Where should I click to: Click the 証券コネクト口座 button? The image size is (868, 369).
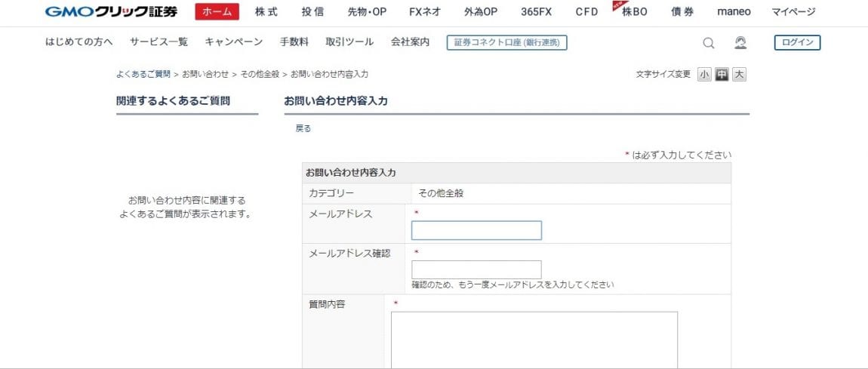pos(506,43)
